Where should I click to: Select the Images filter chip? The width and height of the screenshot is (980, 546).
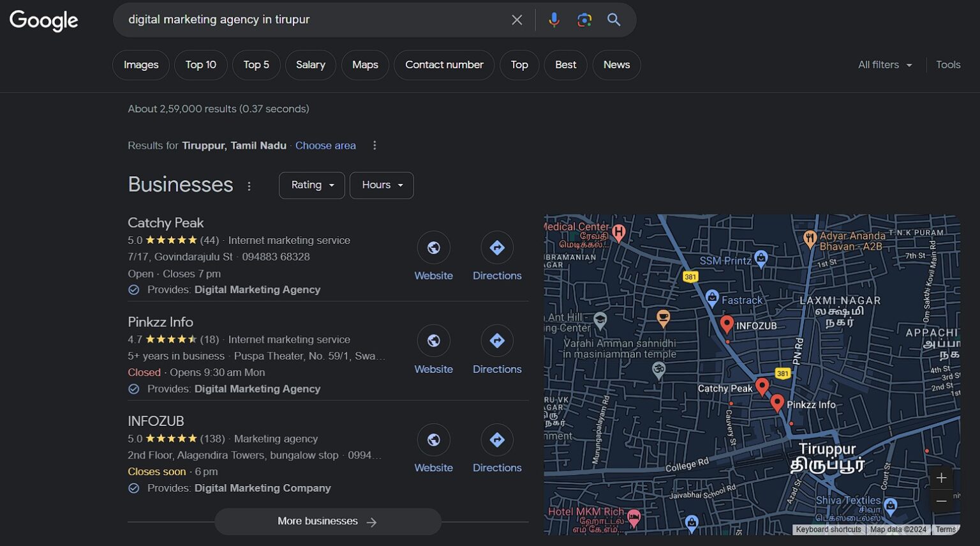coord(141,65)
